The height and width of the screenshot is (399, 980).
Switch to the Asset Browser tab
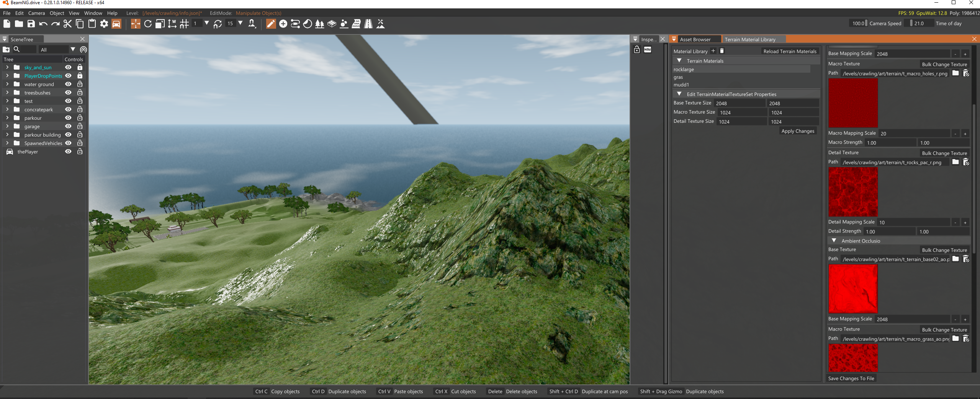(695, 39)
